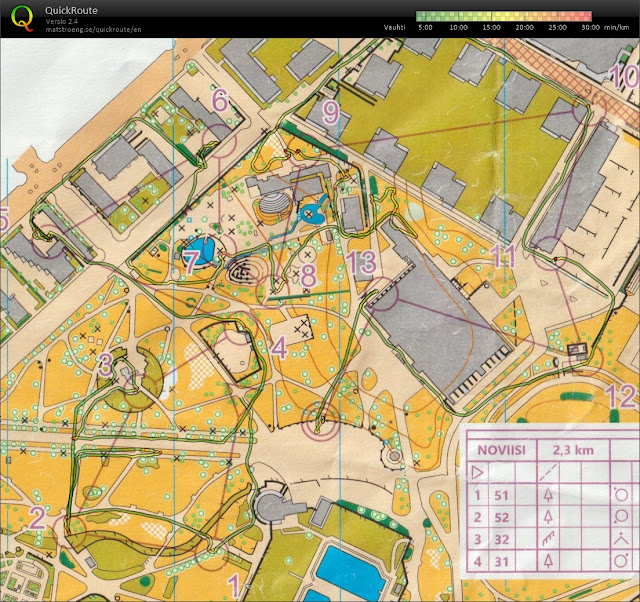Click the start triangle symbol in the control table
Viewport: 640px width, 602px height.
click(477, 473)
